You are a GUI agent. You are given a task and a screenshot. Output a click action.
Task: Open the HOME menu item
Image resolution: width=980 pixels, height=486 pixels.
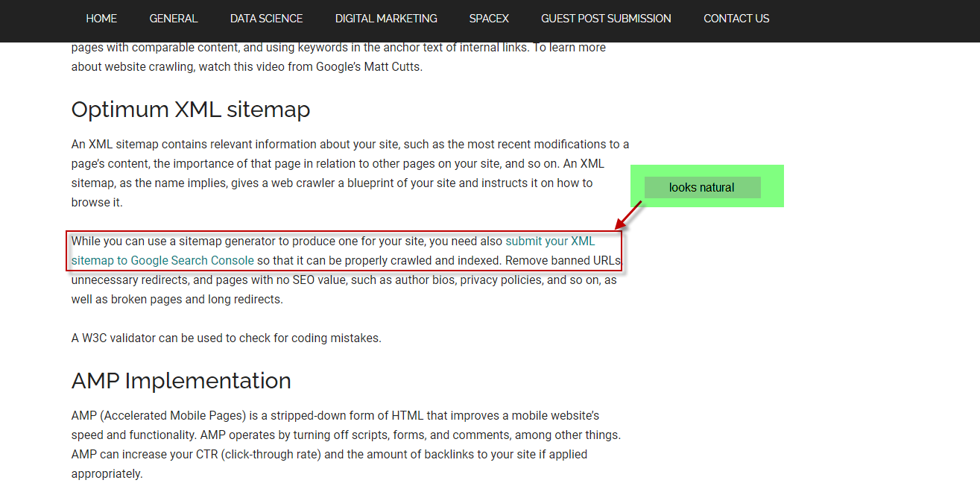coord(101,19)
